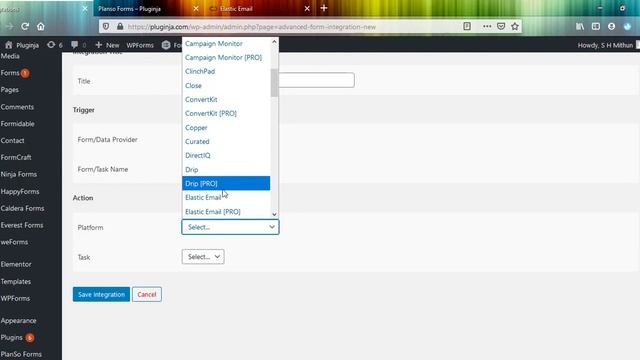Open Everest Forms in the sidebar
Screen dimensions: 640x360
point(22,225)
